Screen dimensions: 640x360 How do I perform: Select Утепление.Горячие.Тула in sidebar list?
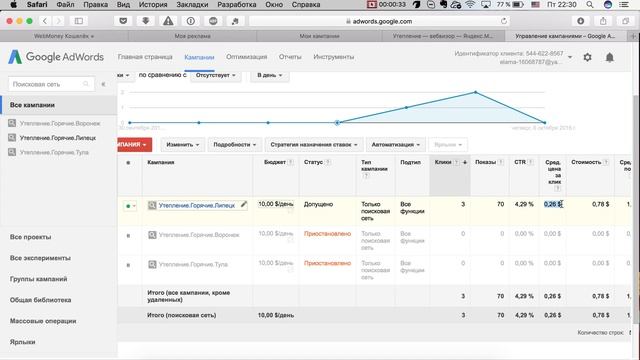(x=54, y=152)
